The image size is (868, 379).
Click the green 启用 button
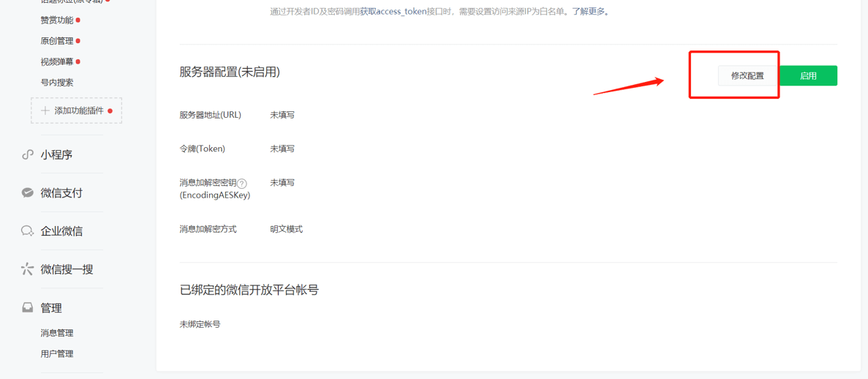click(808, 76)
